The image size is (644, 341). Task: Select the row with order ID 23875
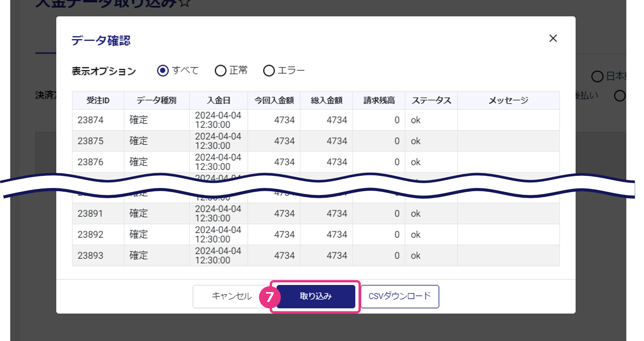tap(91, 141)
